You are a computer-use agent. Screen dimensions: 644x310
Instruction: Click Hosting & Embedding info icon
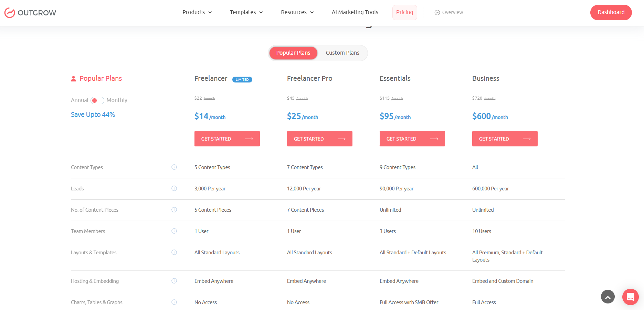(174, 281)
